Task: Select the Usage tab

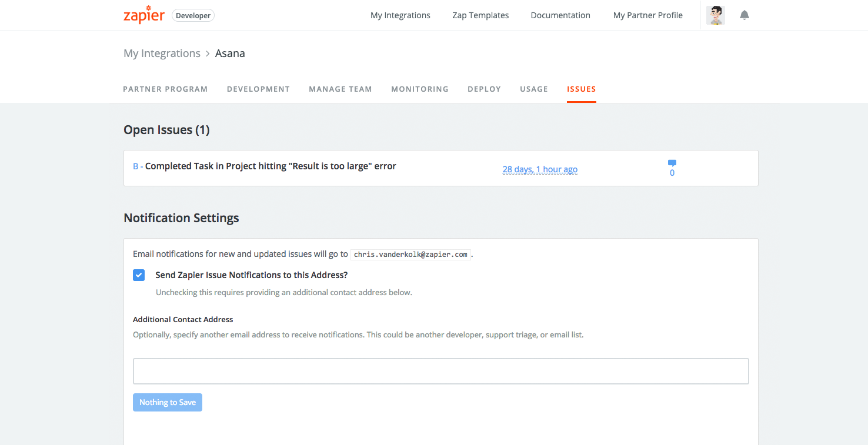Action: click(x=534, y=89)
